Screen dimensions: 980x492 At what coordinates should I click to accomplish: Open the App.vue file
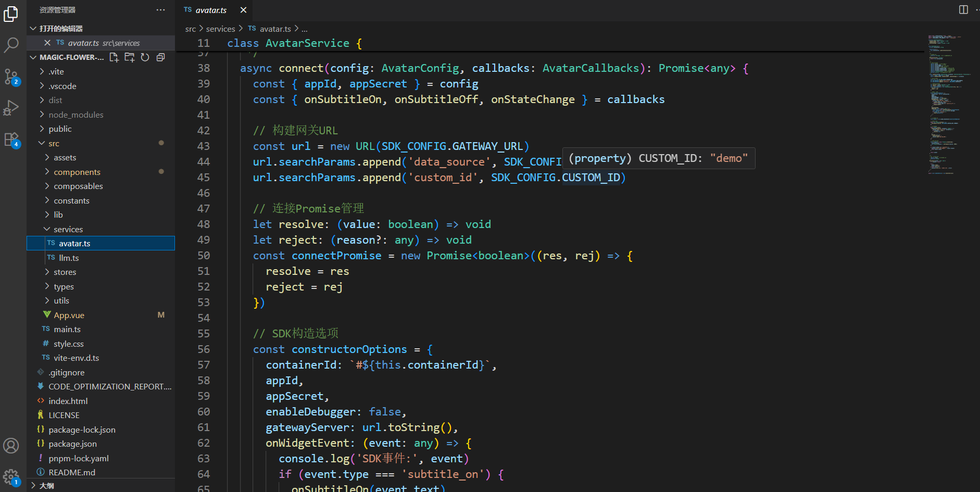coord(100,315)
